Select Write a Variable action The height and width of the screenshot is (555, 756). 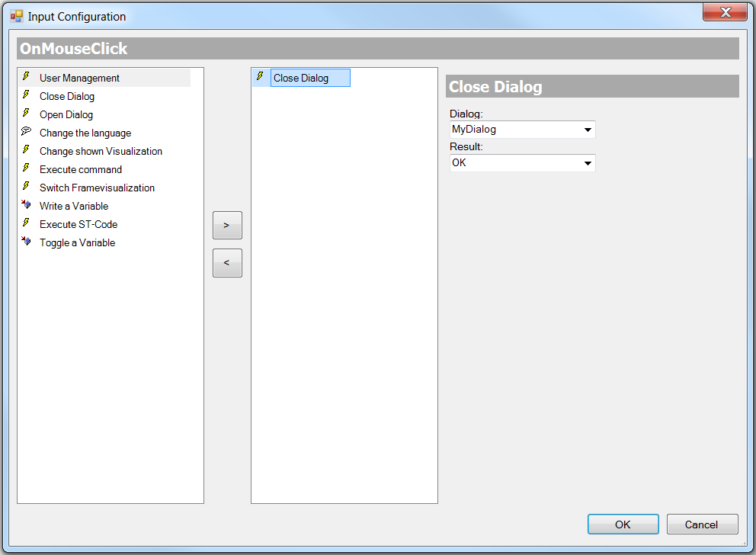point(74,207)
